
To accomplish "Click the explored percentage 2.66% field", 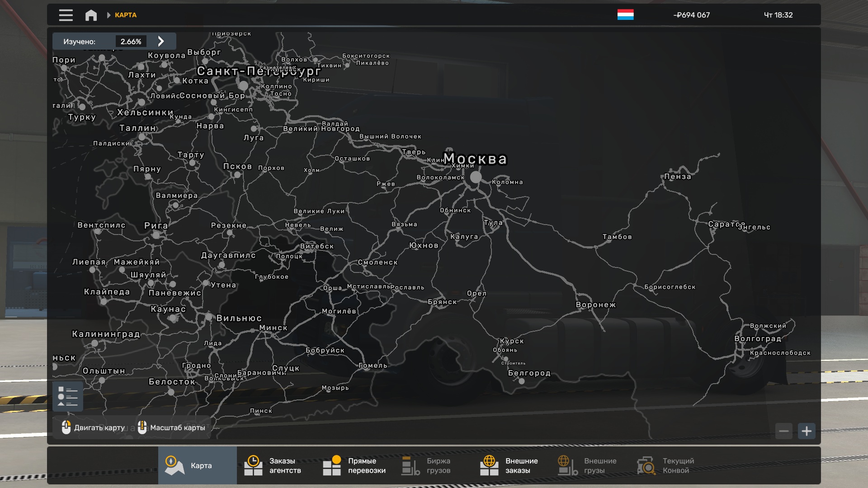I will click(131, 41).
